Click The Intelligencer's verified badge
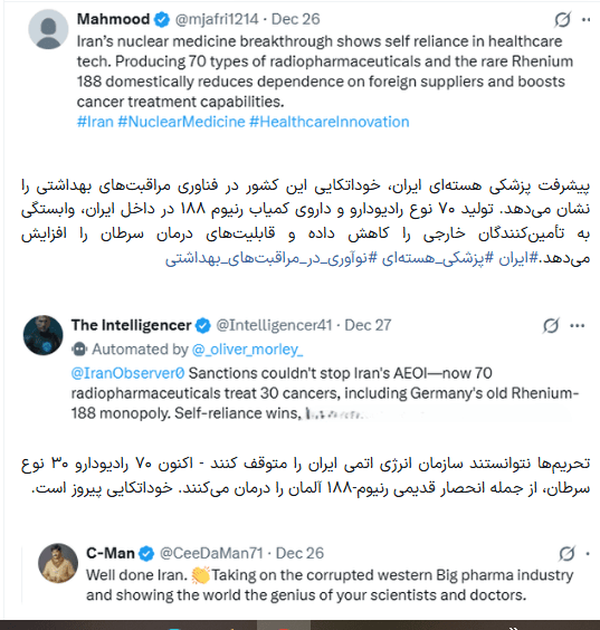The width and height of the screenshot is (600, 630). coord(202,325)
